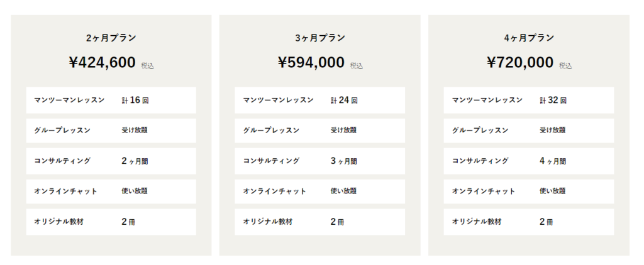
Task: Select the ¥424,600 price text
Action: 103,62
